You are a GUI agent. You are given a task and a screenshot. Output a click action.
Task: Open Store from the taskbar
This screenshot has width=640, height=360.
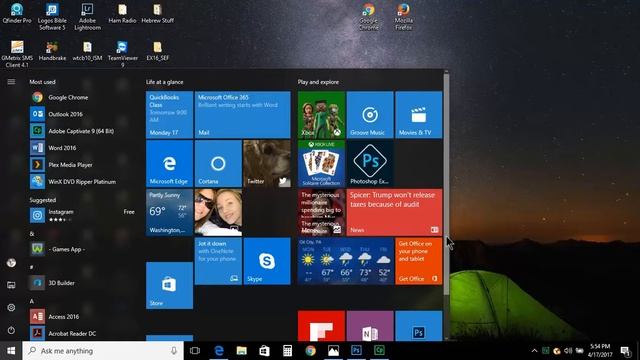[264, 351]
